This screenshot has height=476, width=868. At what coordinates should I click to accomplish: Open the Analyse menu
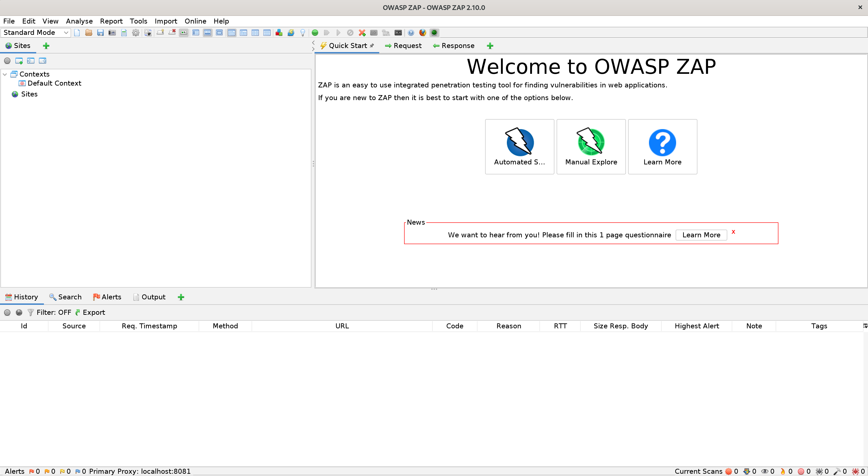point(79,21)
